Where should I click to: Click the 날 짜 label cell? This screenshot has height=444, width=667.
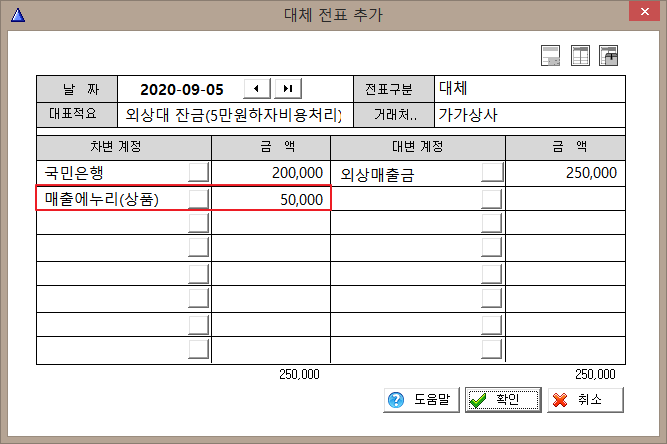(77, 89)
